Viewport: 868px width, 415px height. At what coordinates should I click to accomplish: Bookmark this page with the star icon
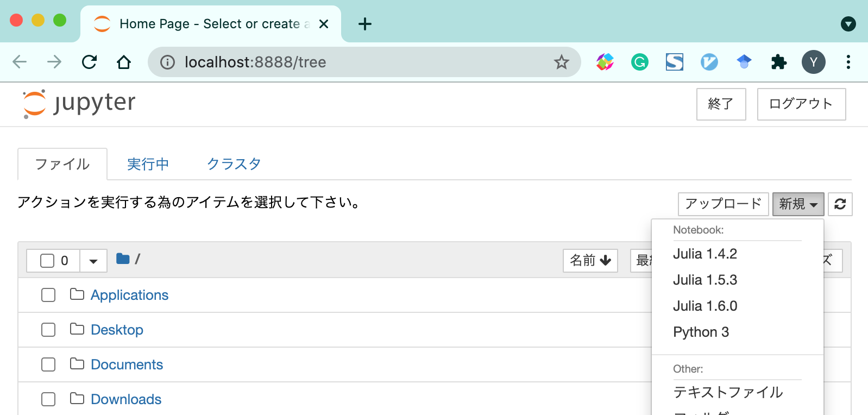click(561, 62)
